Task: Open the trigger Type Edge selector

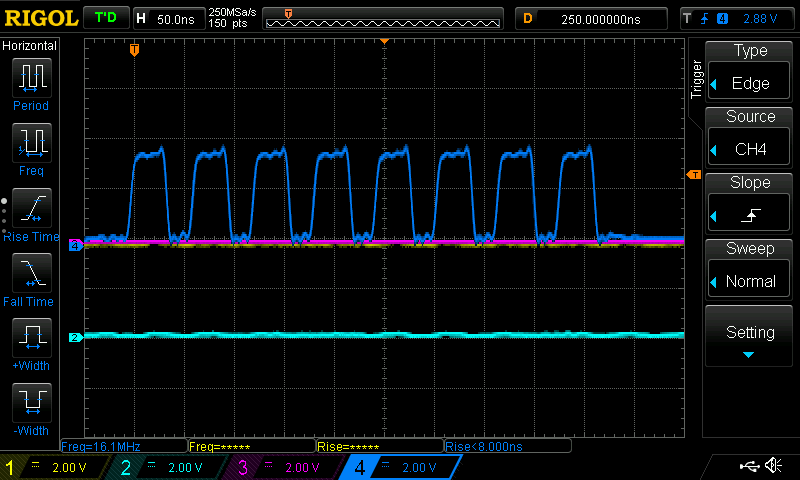Action: (x=748, y=83)
